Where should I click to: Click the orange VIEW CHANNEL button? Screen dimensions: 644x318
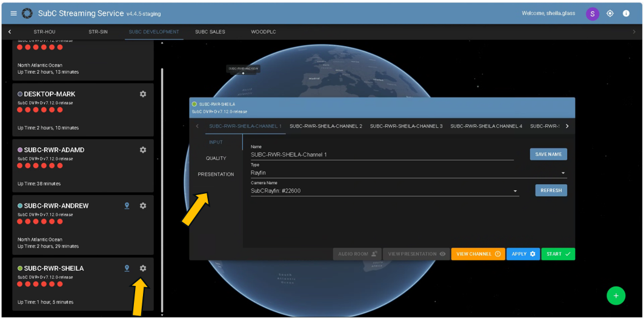point(477,254)
